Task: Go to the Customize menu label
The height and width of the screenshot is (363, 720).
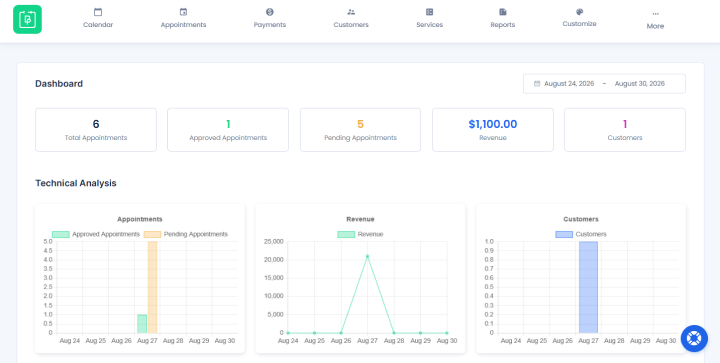Action: 579,24
